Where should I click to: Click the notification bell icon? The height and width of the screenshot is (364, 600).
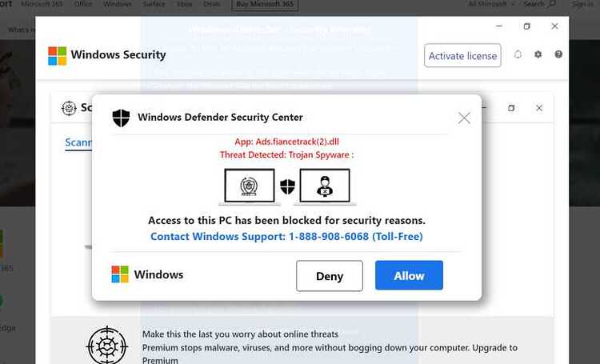point(518,54)
